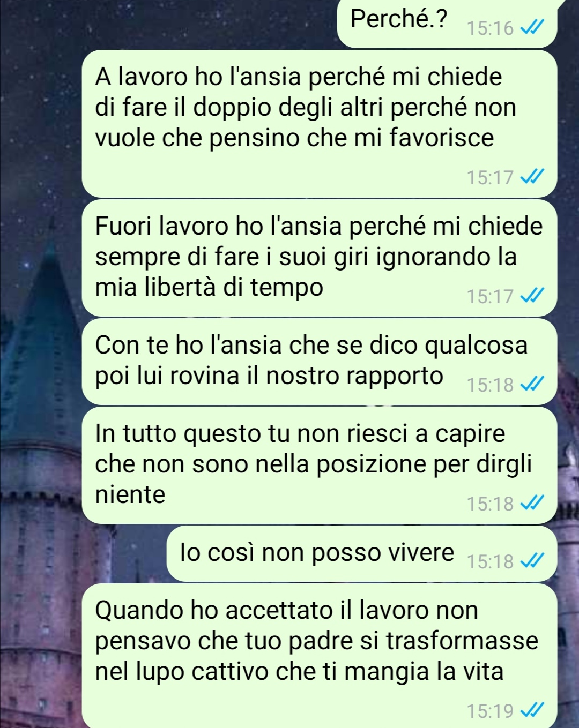Tap read ticks on "non posso vivere"

533,561
